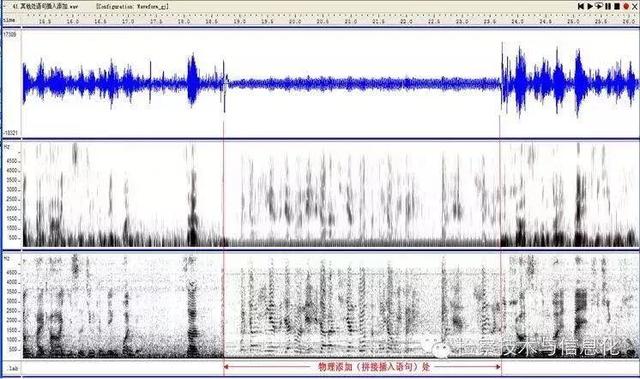This screenshot has width=640, height=379.
Task: Click the 4000 Hz label on the middle spectrogram axis
Action: [12, 171]
